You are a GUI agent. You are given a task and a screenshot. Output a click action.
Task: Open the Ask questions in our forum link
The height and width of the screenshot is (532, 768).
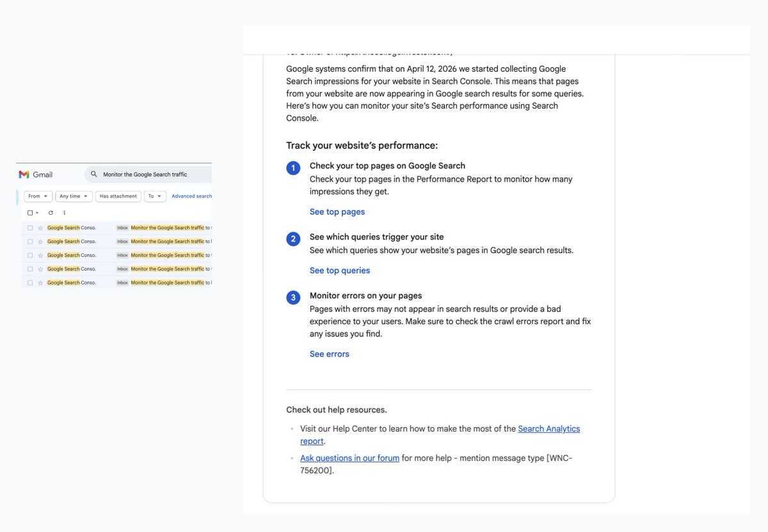click(x=349, y=458)
